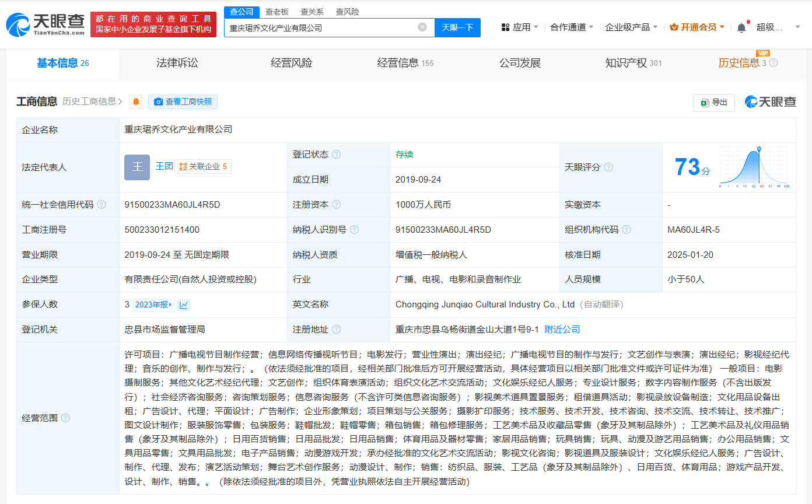Open the 参保人数 trend chart icon

pyautogui.click(x=184, y=304)
